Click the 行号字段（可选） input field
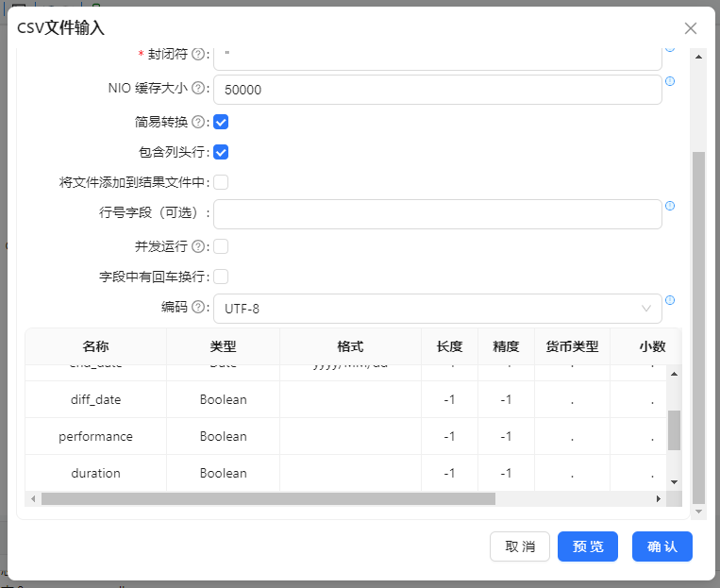Screen dimensions: 720x588 437,214
